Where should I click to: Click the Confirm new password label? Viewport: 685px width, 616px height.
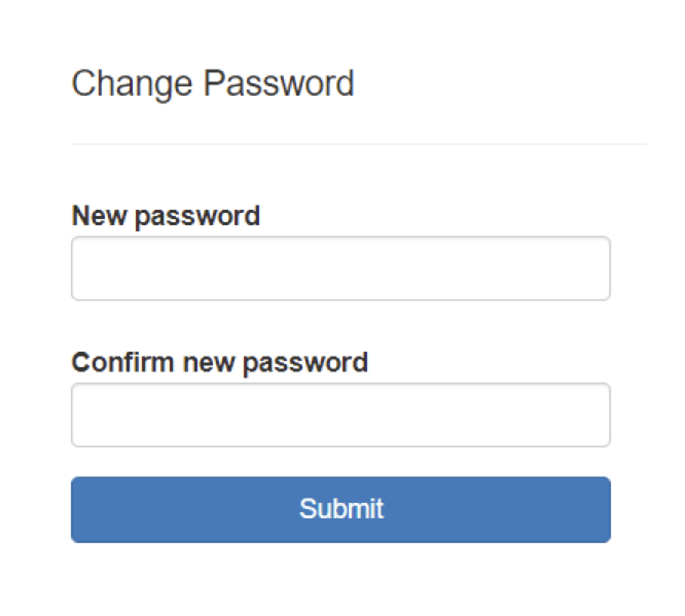[220, 361]
